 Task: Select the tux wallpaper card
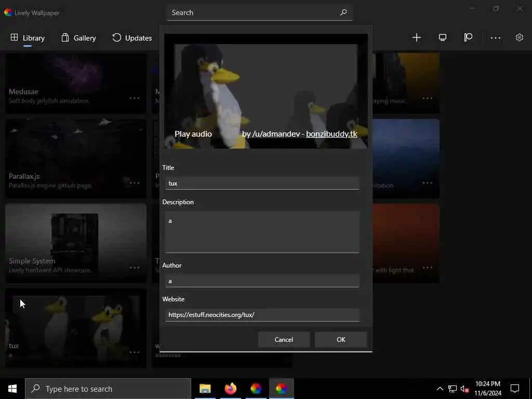point(76,328)
